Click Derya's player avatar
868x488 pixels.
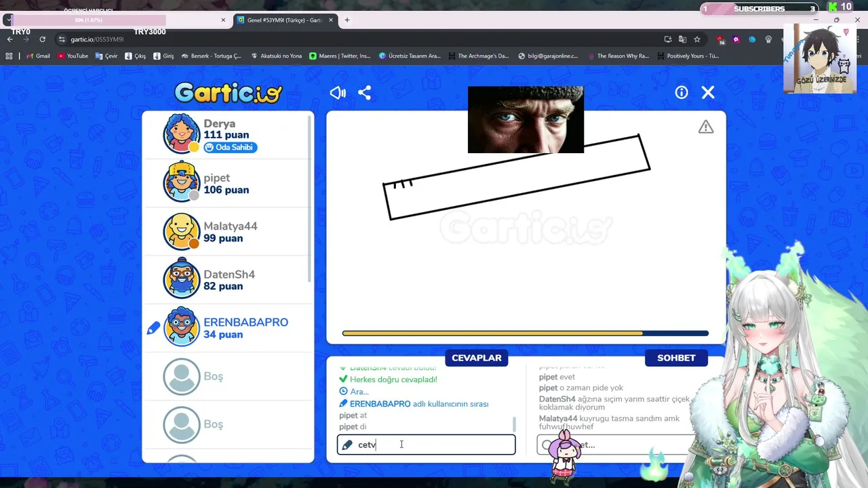pyautogui.click(x=181, y=134)
